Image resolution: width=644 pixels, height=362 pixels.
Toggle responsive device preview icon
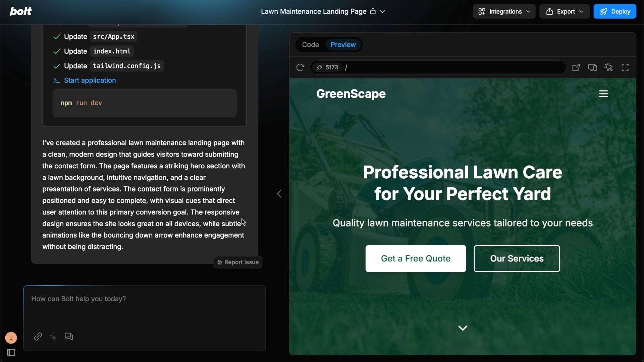tap(592, 67)
